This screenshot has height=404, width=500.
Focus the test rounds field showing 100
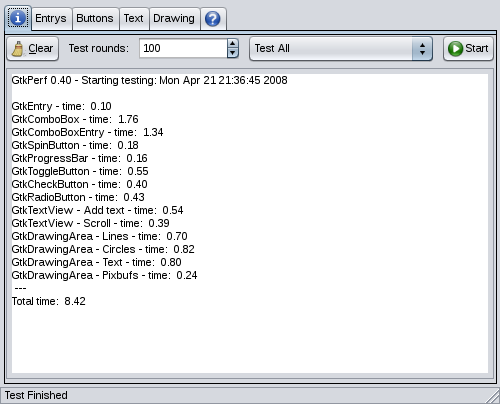pyautogui.click(x=183, y=48)
